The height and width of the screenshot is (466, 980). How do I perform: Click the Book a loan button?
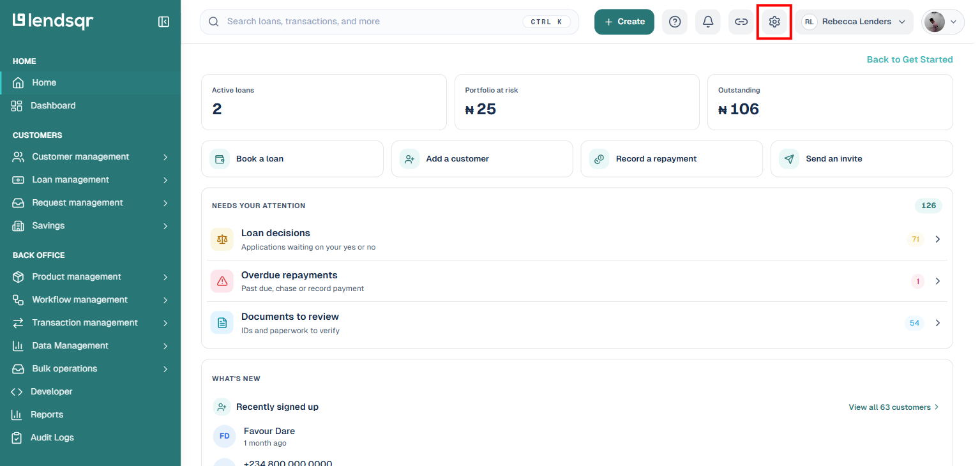(292, 159)
